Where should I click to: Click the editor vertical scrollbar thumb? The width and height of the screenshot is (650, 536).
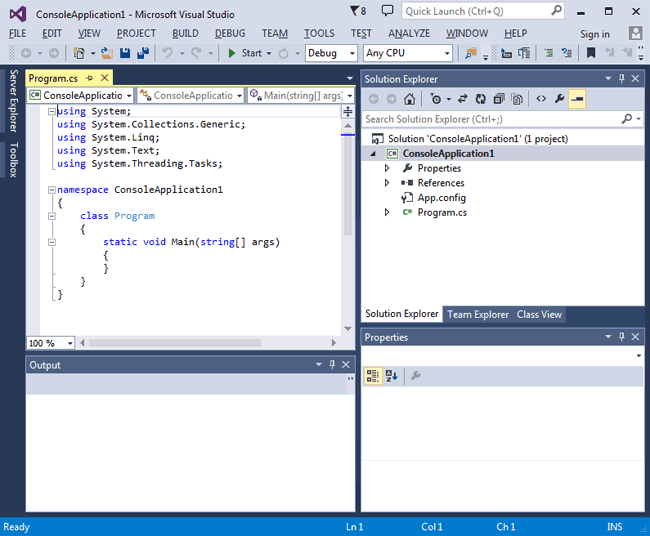click(347, 183)
